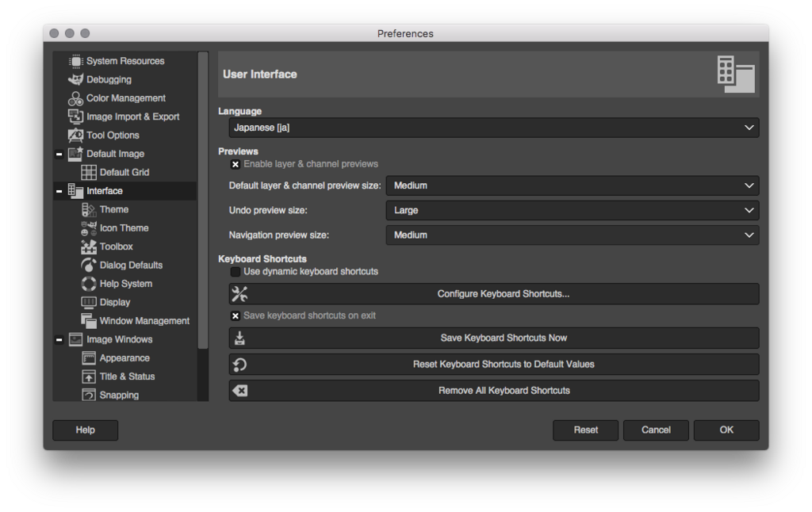Select Title & Status in the tree
Viewport: 812px width, 512px height.
(128, 377)
